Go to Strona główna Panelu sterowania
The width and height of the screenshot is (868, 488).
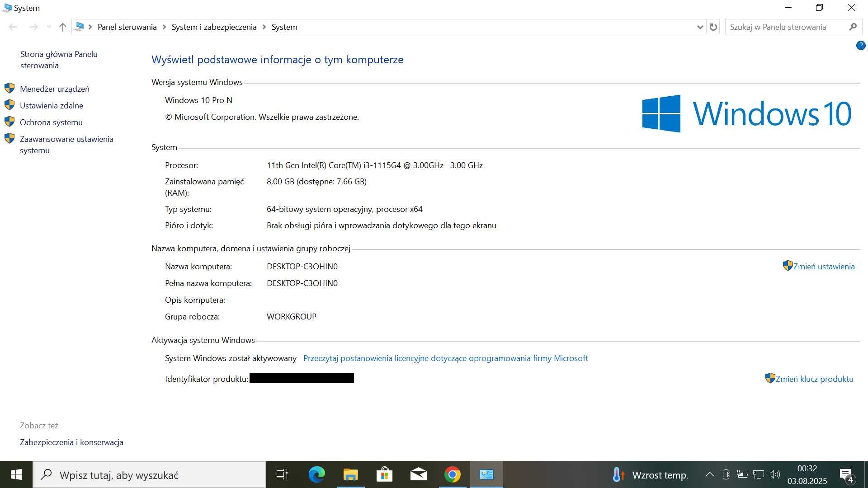59,60
